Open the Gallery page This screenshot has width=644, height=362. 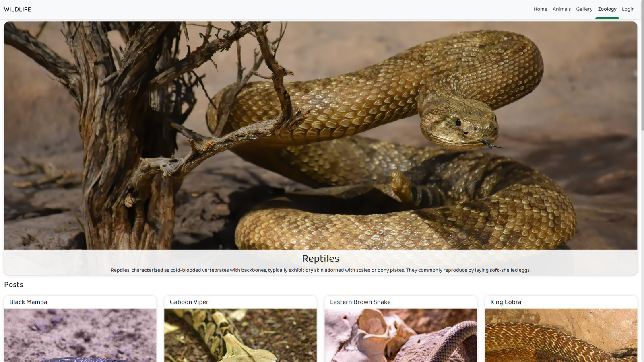coord(584,9)
